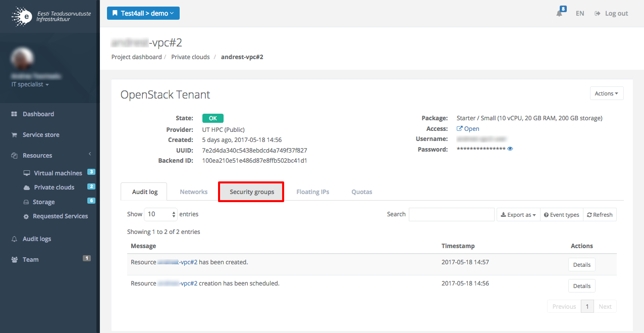Click the resource link in the 'creation has been scheduled' message

pyautogui.click(x=177, y=283)
